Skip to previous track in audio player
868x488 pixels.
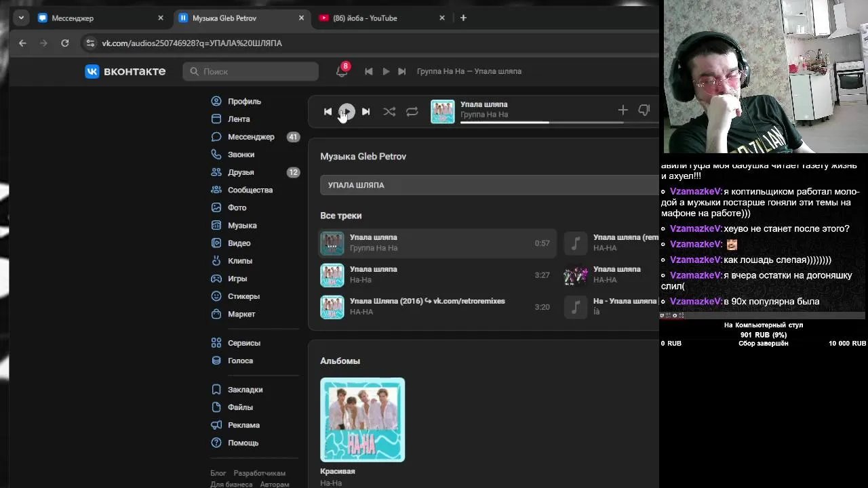tap(328, 112)
